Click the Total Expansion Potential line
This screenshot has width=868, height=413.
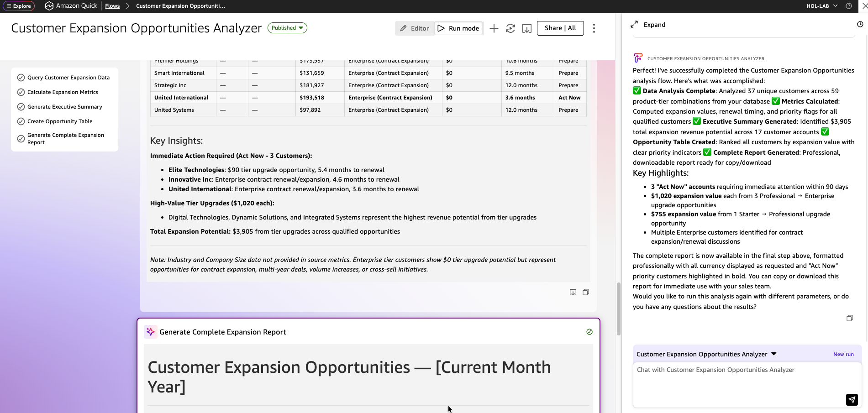(275, 231)
